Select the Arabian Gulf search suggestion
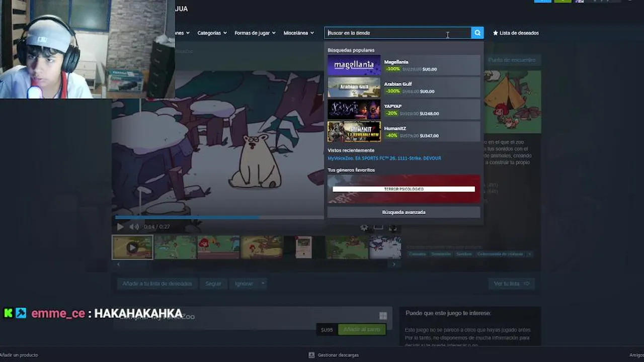 click(404, 87)
